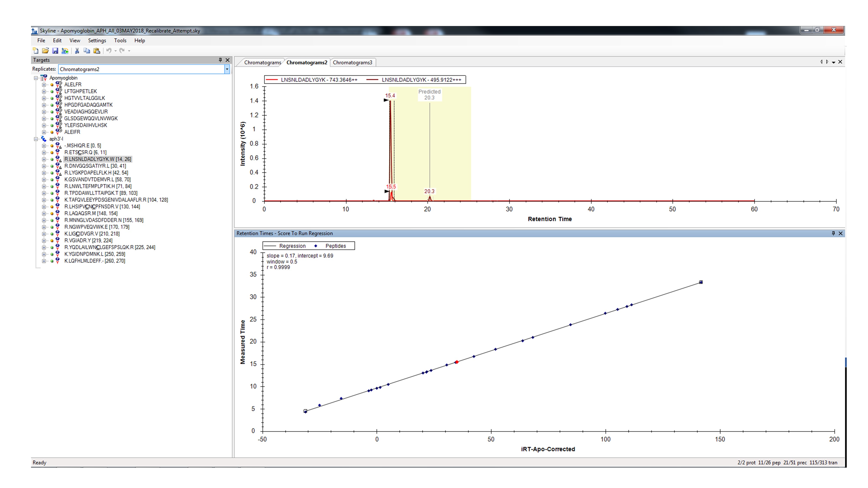Pin the Retention Times panel
Screen dimensions: 868x488
click(833, 233)
